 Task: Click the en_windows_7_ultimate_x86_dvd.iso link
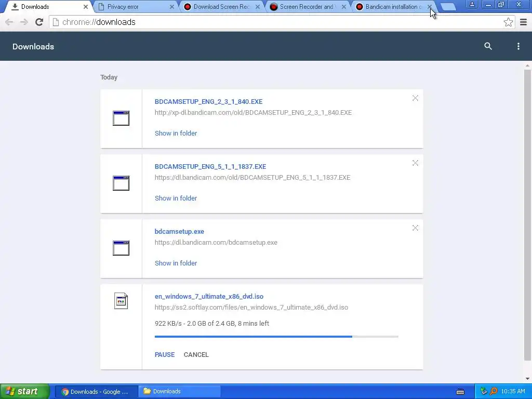click(x=209, y=296)
